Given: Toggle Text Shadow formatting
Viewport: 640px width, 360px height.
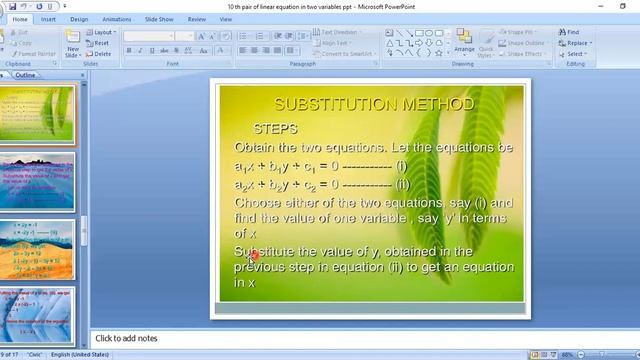Looking at the screenshot, I should pyautogui.click(x=176, y=51).
